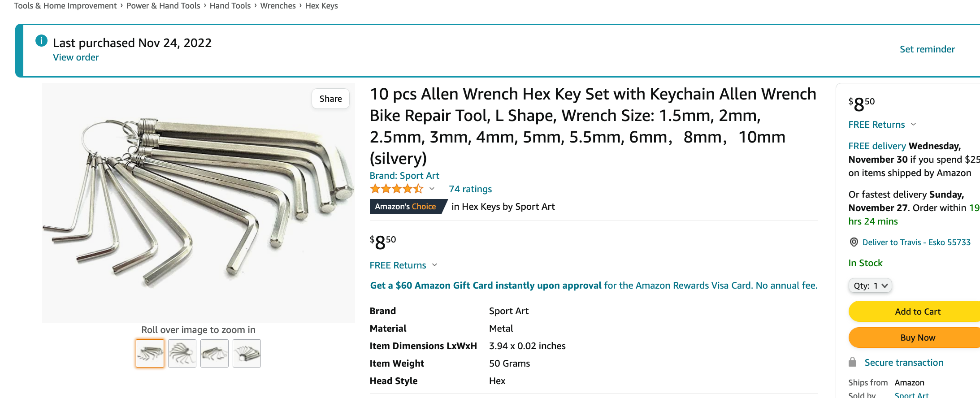Click the Amazon's Choice badge
980x398 pixels.
point(406,206)
